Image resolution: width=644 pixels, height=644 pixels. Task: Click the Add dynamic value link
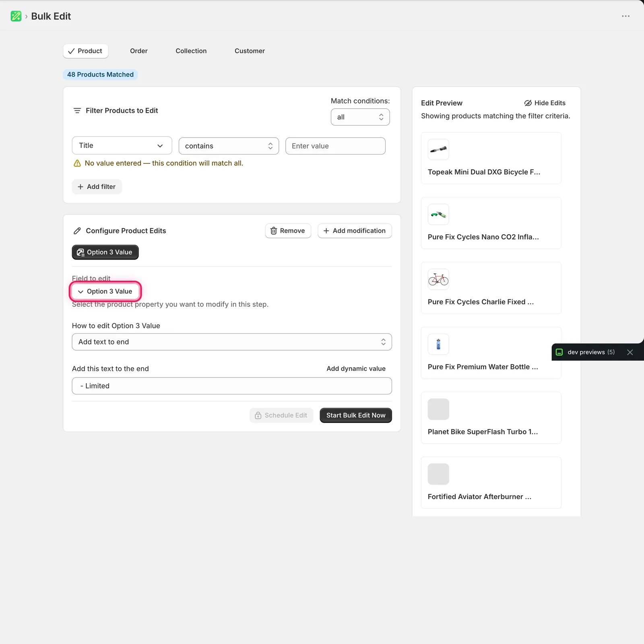pyautogui.click(x=356, y=369)
